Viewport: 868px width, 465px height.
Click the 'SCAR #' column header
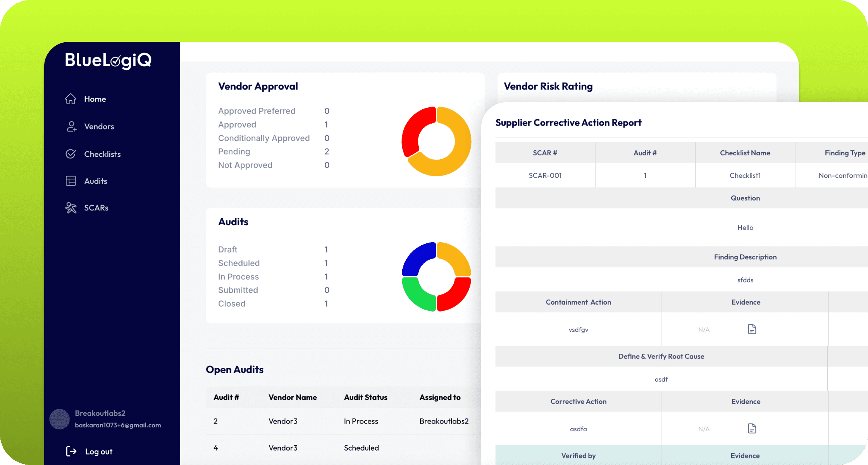pos(545,153)
